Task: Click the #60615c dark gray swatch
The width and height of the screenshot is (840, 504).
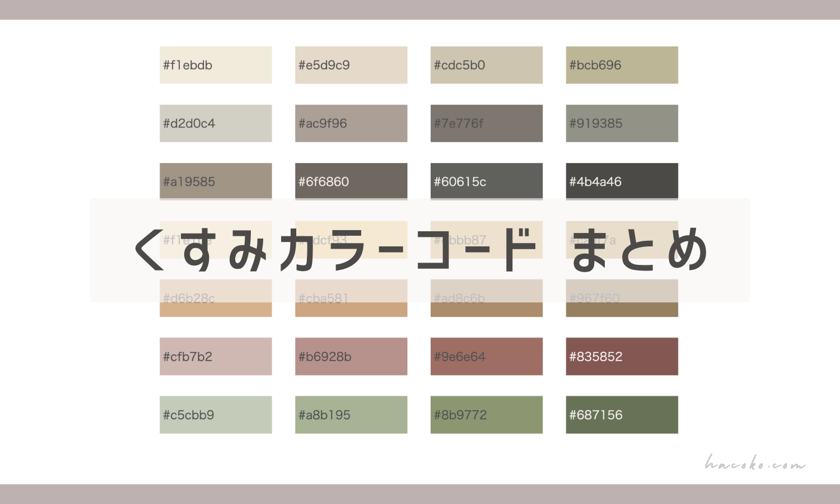Action: click(486, 181)
